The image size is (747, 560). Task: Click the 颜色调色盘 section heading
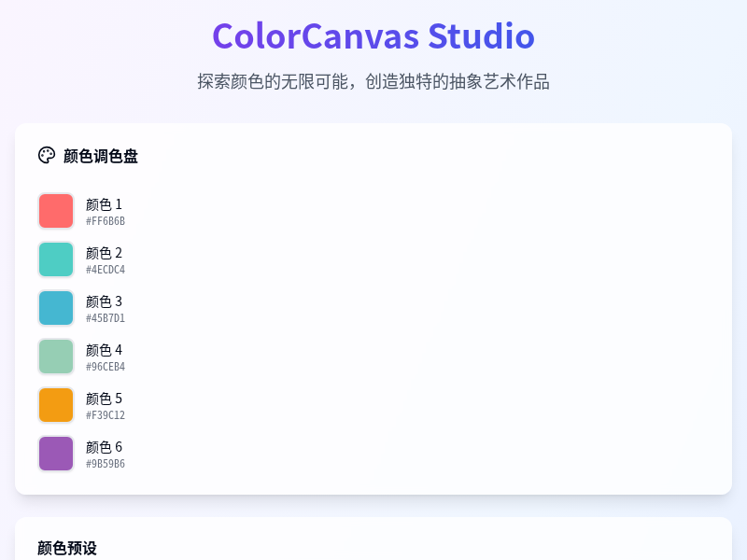click(x=101, y=156)
